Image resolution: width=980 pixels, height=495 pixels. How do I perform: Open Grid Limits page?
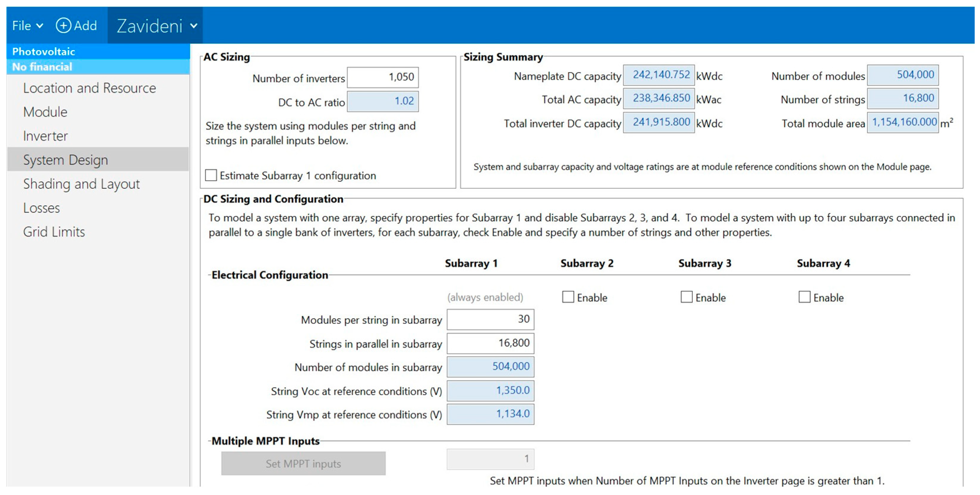[x=54, y=232]
